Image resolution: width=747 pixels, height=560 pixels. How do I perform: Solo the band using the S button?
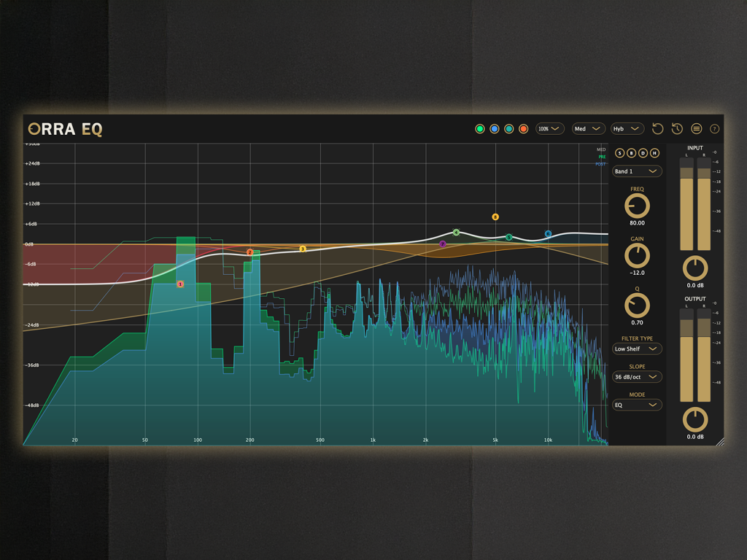(620, 152)
